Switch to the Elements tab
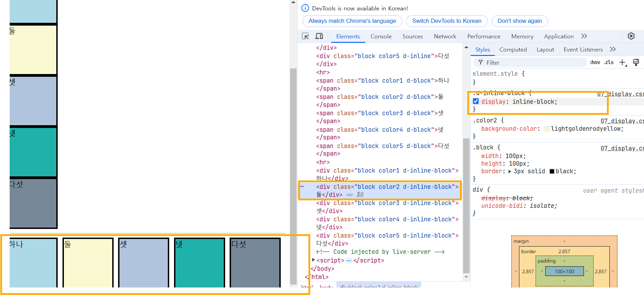 [x=348, y=36]
